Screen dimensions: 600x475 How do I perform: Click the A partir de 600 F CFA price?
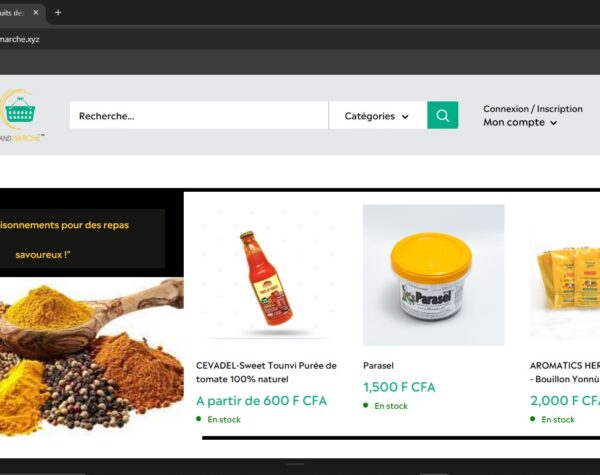click(x=261, y=401)
